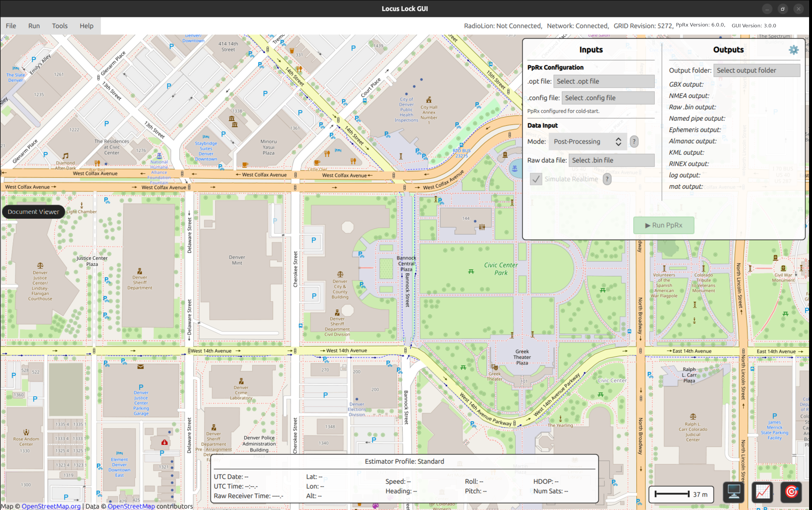Open the Tools menu

tap(60, 26)
